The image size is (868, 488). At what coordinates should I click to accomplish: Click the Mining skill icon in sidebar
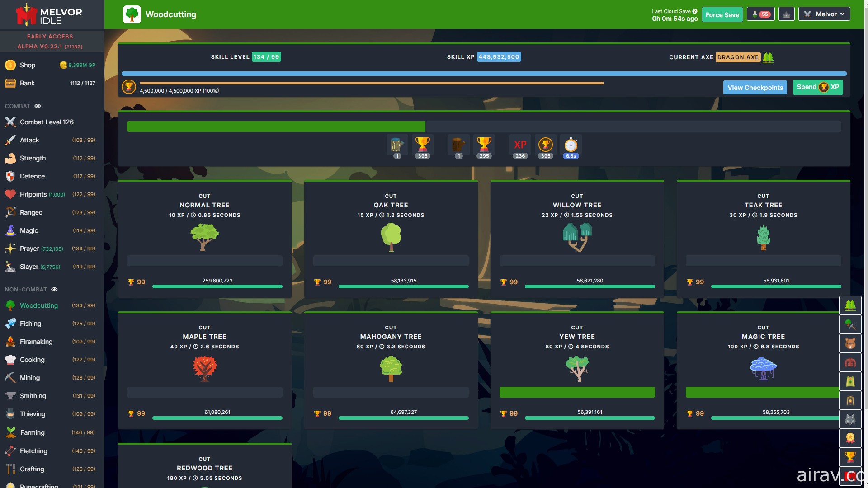pos(10,378)
